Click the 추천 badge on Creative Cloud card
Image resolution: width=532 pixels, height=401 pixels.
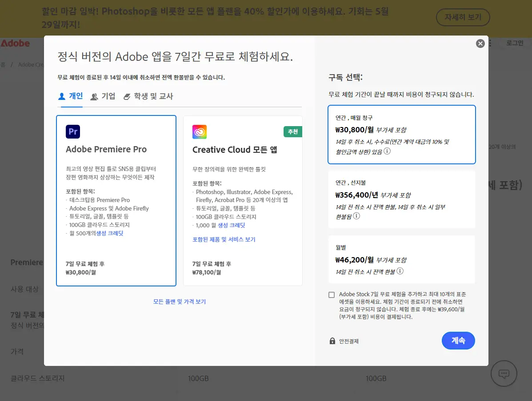click(293, 131)
